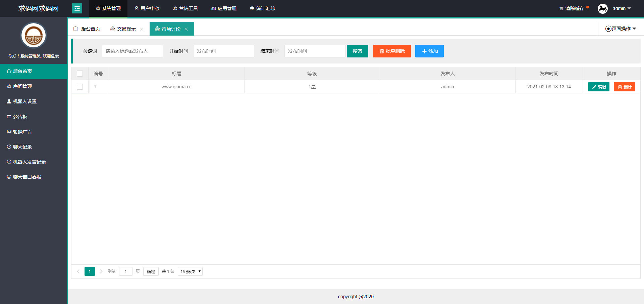Click the 清除缓存 trash icon
This screenshot has width=644, height=304.
[x=561, y=9]
